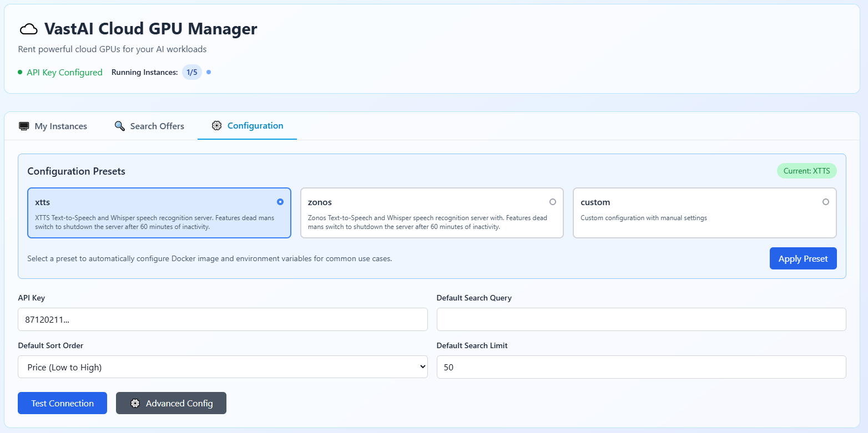Select the zonos preset radio button

(552, 202)
